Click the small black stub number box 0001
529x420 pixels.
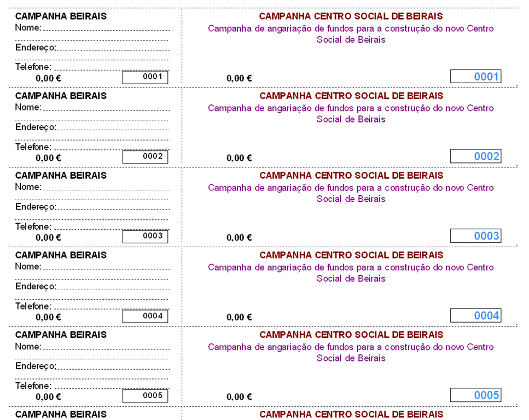click(145, 77)
